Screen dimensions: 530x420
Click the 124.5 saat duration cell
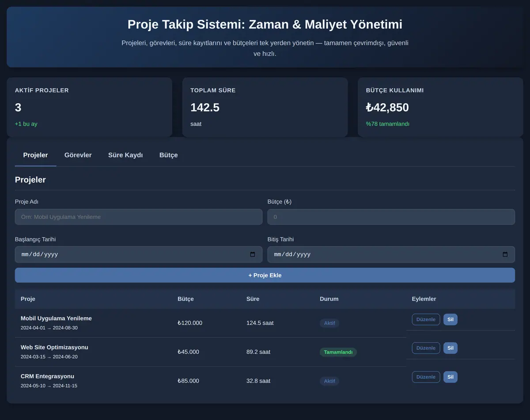point(260,323)
